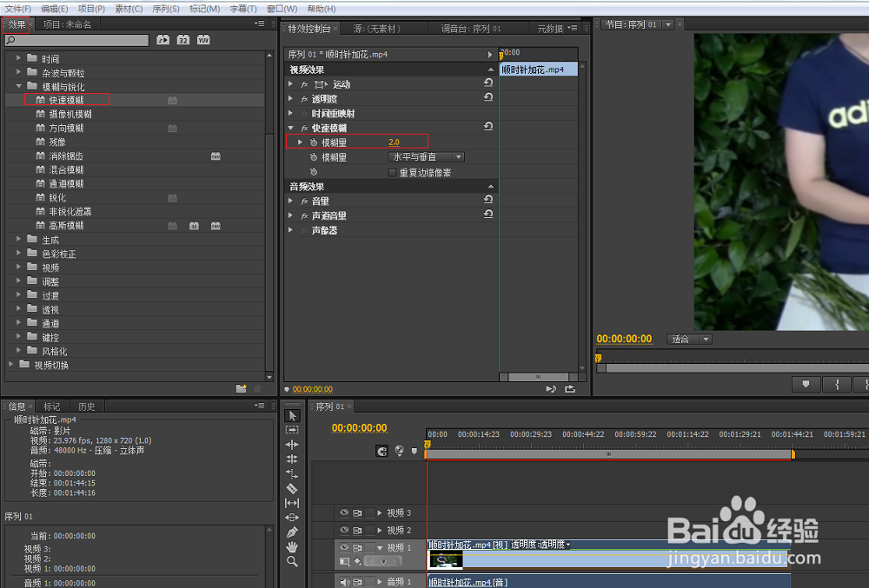869x588 pixels.
Task: Select the 摄像机模糊 effect
Action: (70, 114)
